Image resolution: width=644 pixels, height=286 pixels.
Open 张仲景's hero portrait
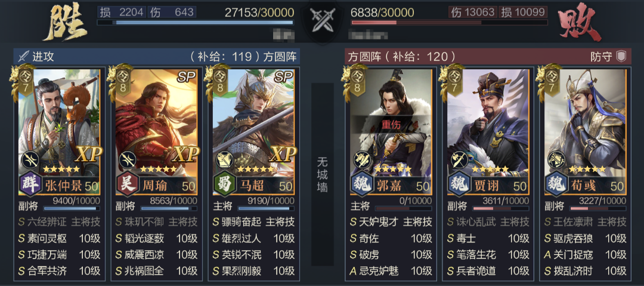(x=59, y=124)
